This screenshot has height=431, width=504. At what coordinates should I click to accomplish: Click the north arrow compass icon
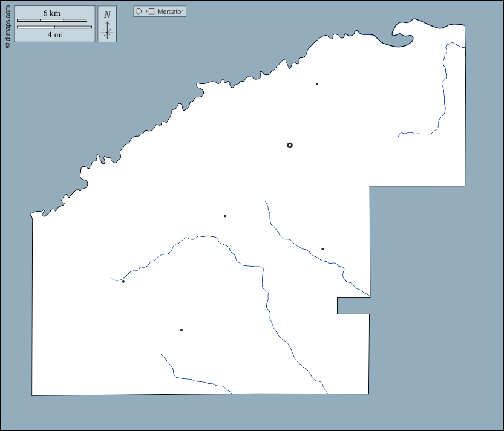point(107,30)
